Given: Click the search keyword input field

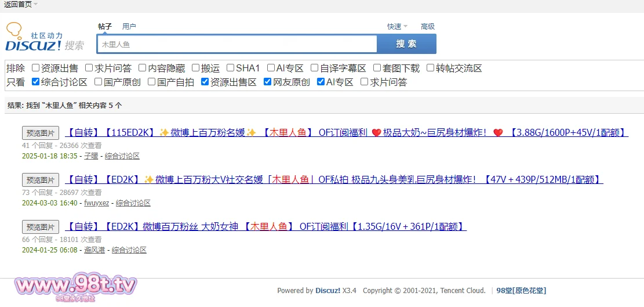Looking at the screenshot, I should (x=237, y=44).
